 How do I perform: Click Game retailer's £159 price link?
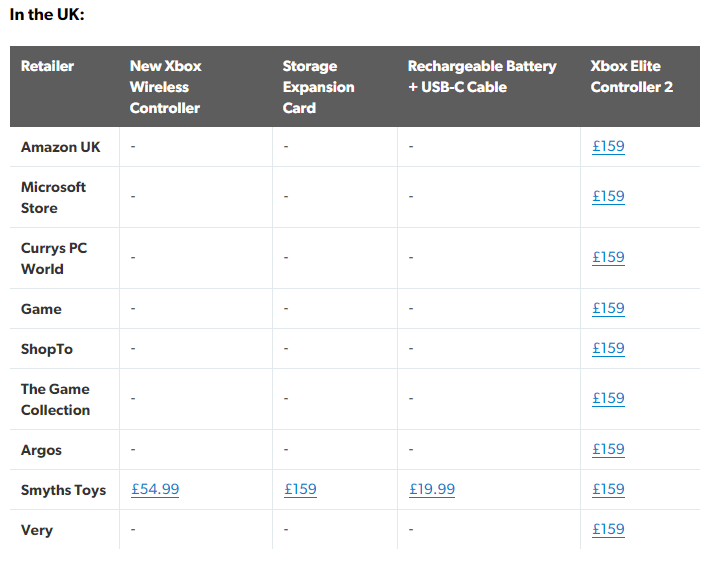coord(608,309)
